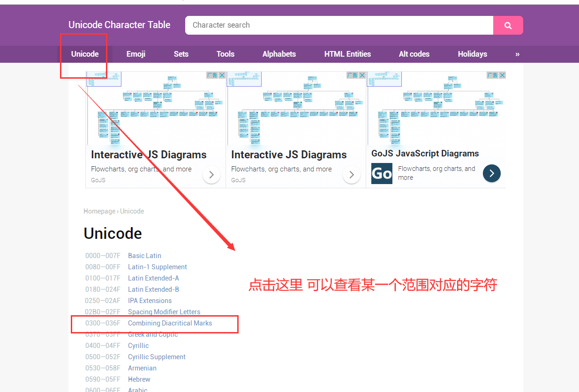
Task: Click range text 0100—017F
Action: pyautogui.click(x=103, y=278)
